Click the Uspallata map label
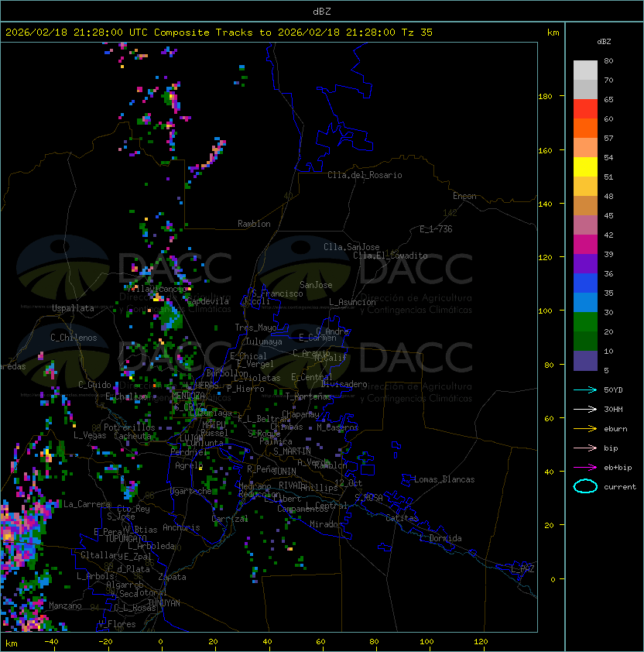The height and width of the screenshot is (652, 644). [73, 308]
